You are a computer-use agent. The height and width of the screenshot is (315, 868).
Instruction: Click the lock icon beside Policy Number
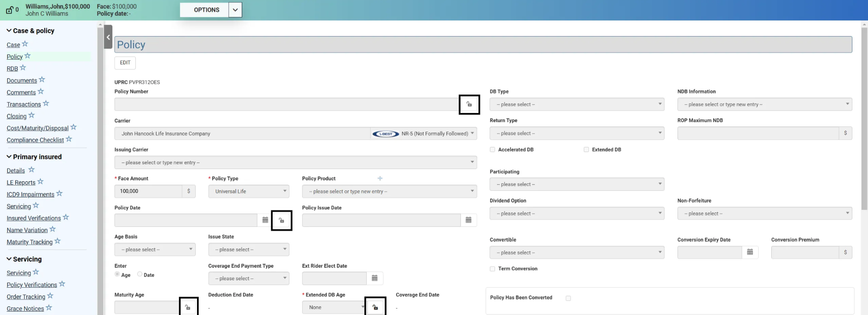[x=469, y=104]
